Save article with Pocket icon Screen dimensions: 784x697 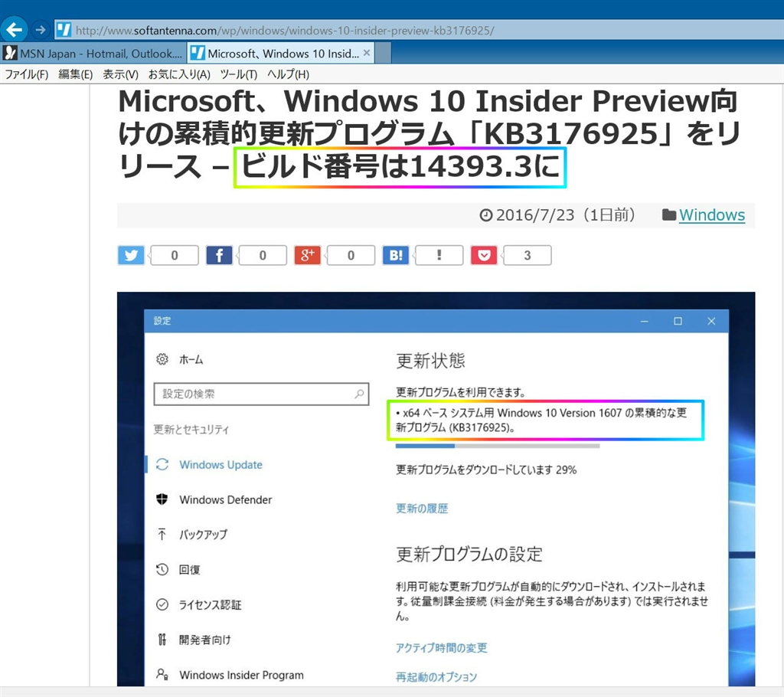(x=484, y=255)
